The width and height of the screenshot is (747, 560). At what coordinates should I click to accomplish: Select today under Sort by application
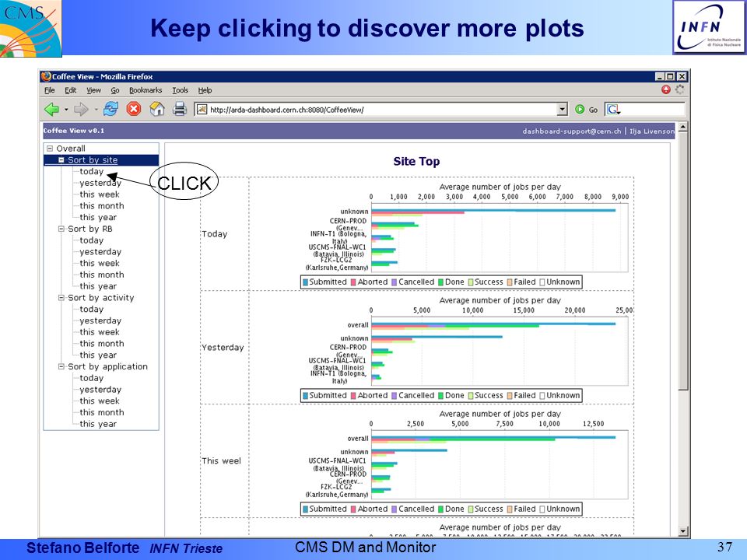coord(92,378)
